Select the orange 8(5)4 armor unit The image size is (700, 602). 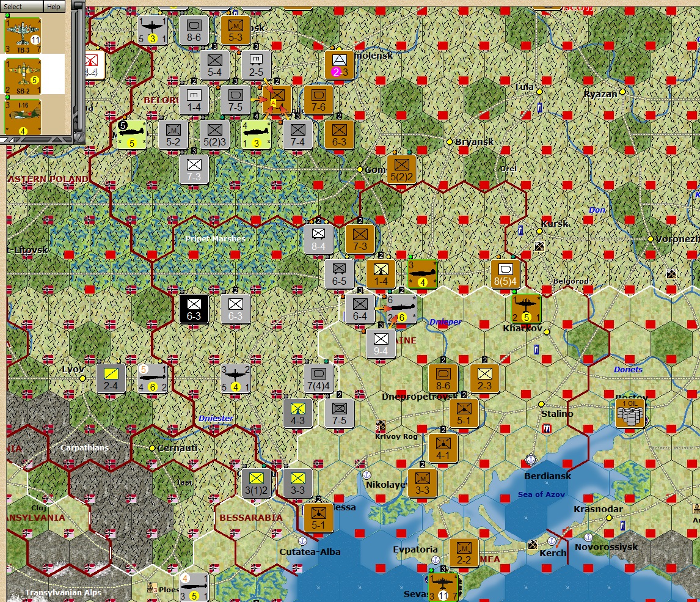click(x=505, y=273)
